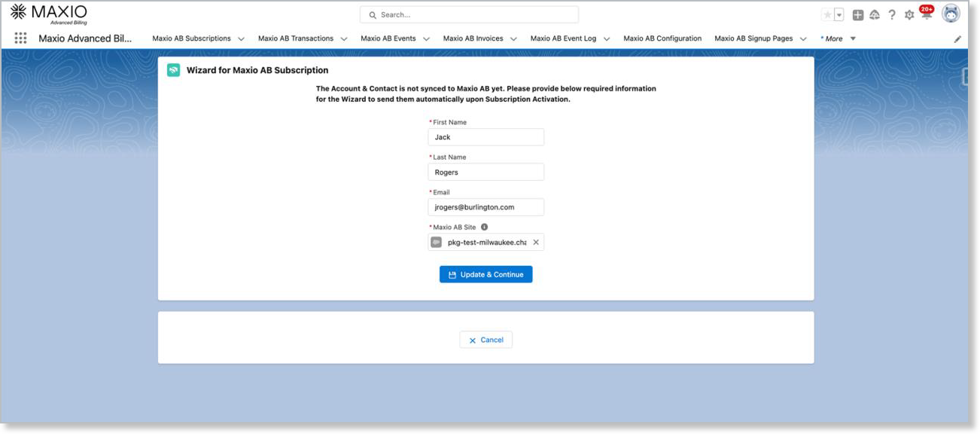Click the Global Actions plus icon
Image resolution: width=980 pixels, height=434 pixels.
pyautogui.click(x=857, y=15)
